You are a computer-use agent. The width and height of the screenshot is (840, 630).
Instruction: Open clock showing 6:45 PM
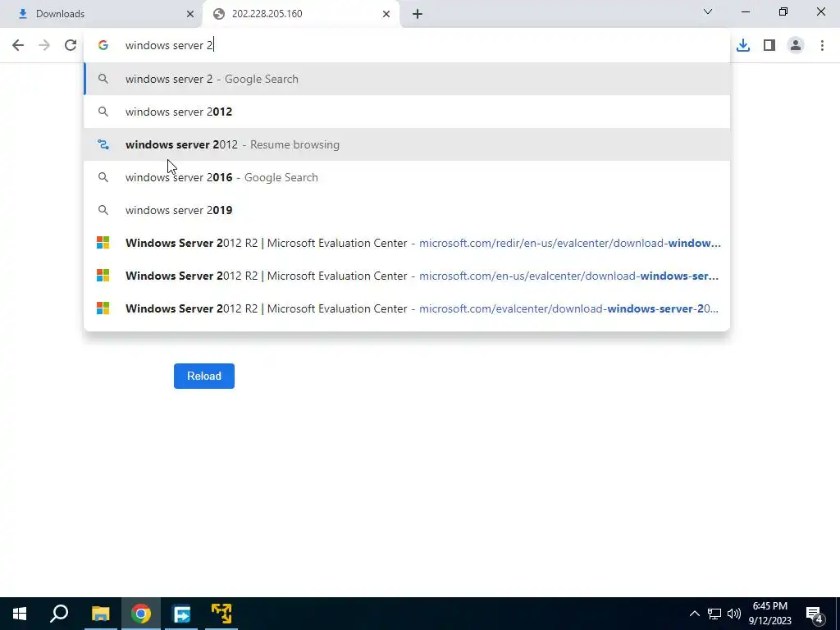point(769,614)
